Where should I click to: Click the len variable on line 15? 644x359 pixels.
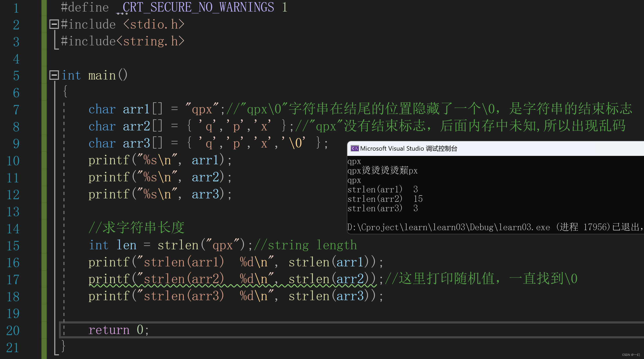coord(126,245)
